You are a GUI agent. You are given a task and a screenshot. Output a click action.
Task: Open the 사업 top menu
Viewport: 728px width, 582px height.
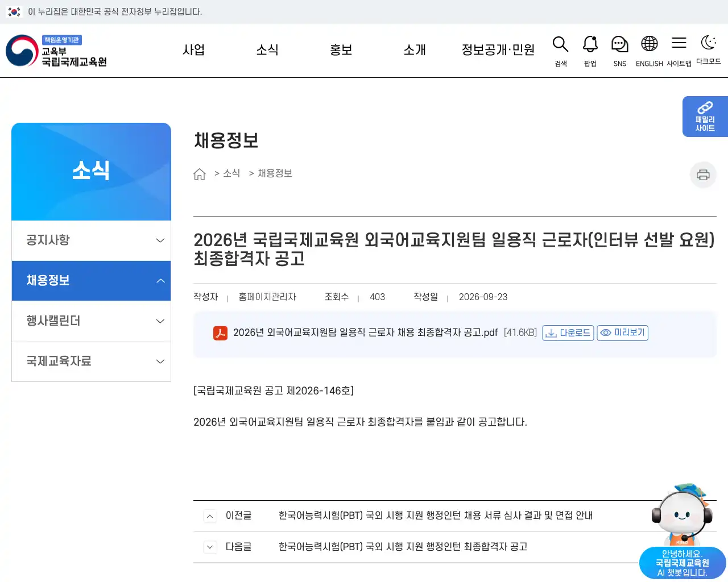[x=193, y=50]
